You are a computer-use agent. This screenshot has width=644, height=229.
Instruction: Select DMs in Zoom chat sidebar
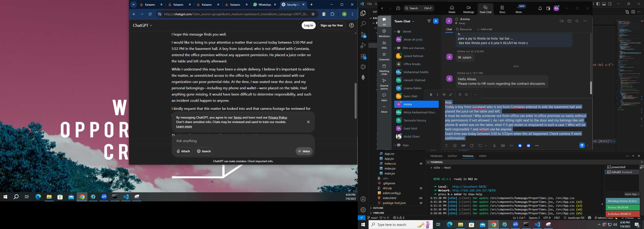(384, 45)
